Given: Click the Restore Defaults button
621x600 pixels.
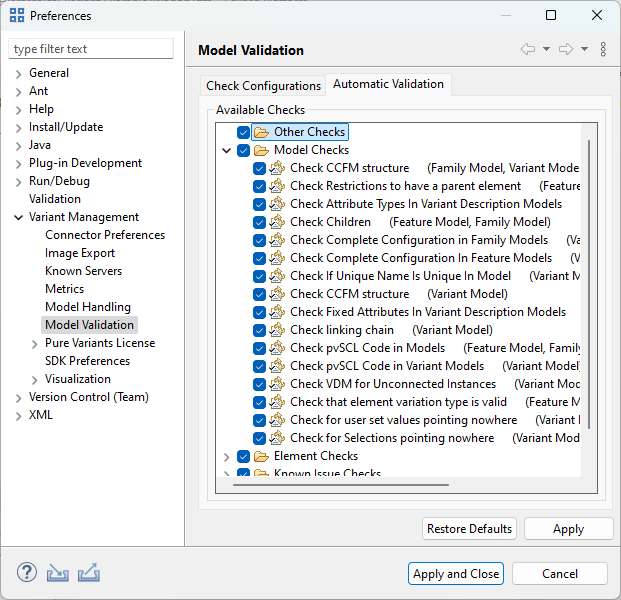Looking at the screenshot, I should tap(469, 529).
